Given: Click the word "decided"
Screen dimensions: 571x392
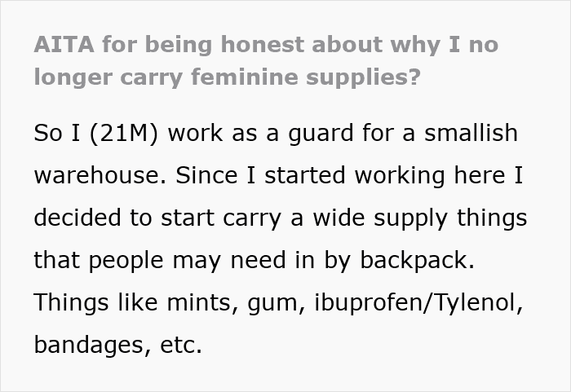Looking at the screenshot, I should coord(77,218).
